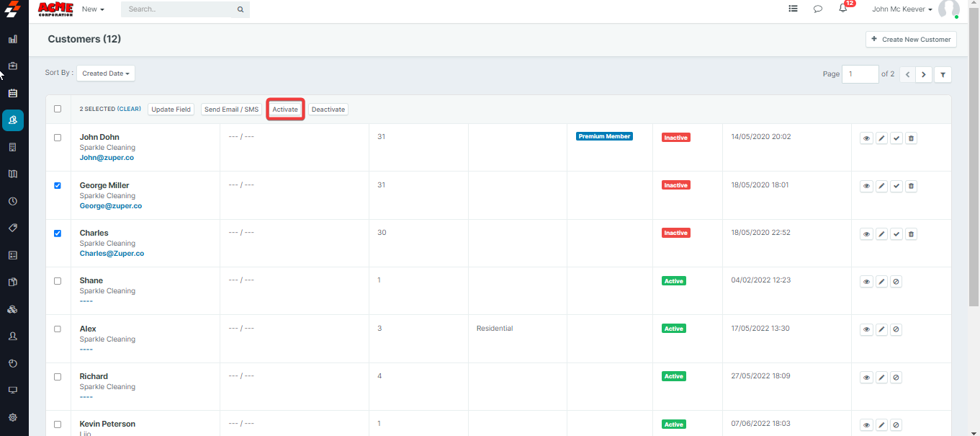Tick the select-all checkbox in the table header
Screen dimensions: 980x436
(x=58, y=109)
